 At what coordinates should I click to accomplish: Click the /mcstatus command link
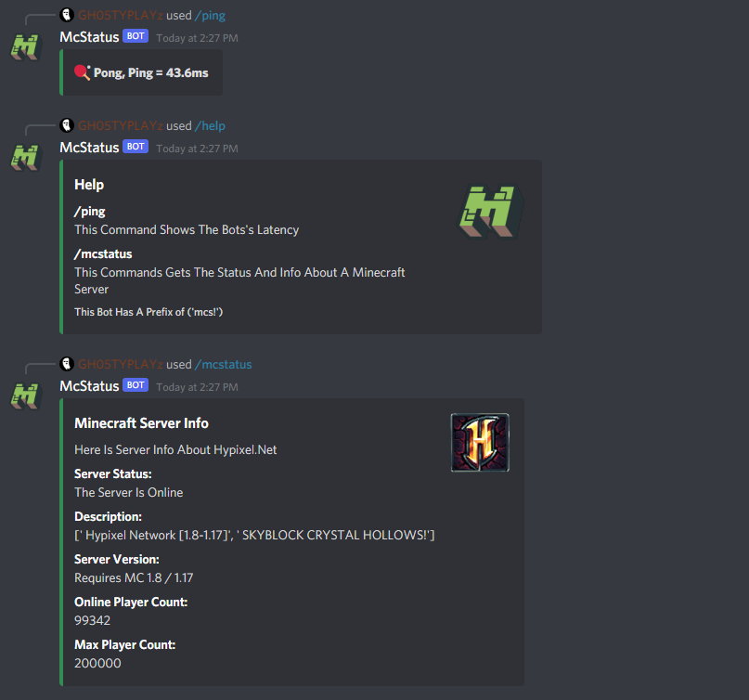pos(223,364)
